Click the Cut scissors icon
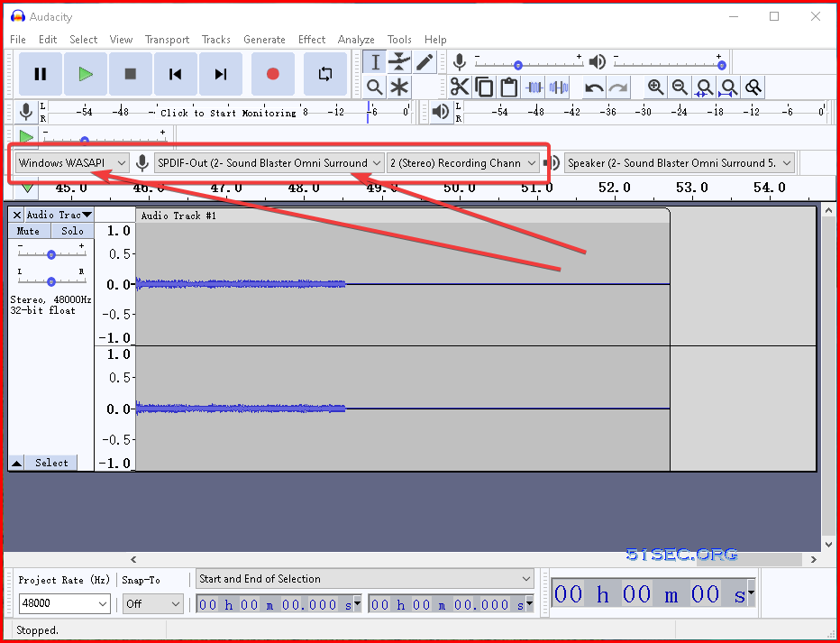This screenshot has height=643, width=840. pyautogui.click(x=460, y=87)
